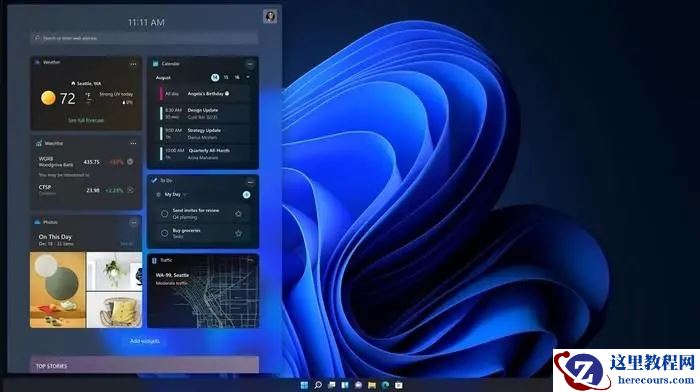Check off Send invites for review task
Screen dimensions: 700x392
[164, 214]
